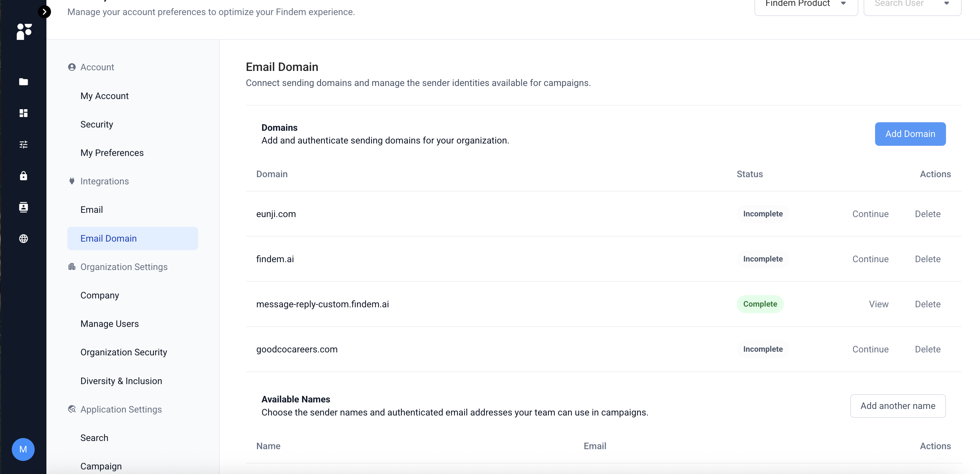
Task: Open the lock icon in the left rail
Action: (23, 176)
